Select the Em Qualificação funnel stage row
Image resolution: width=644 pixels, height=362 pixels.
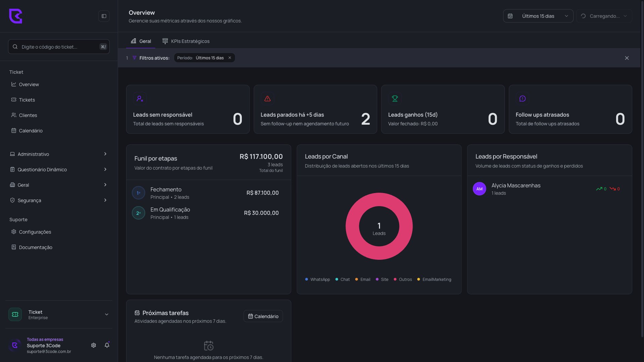(208, 213)
